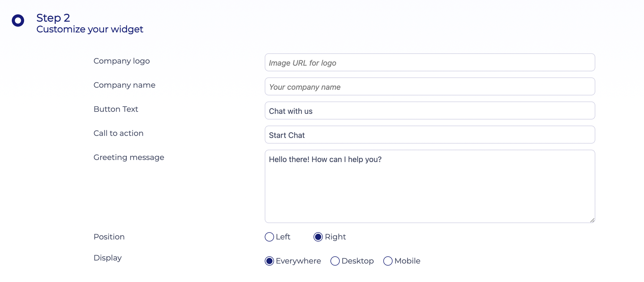Click the Step 2 heading
This screenshot has width=644, height=282.
coord(53,18)
